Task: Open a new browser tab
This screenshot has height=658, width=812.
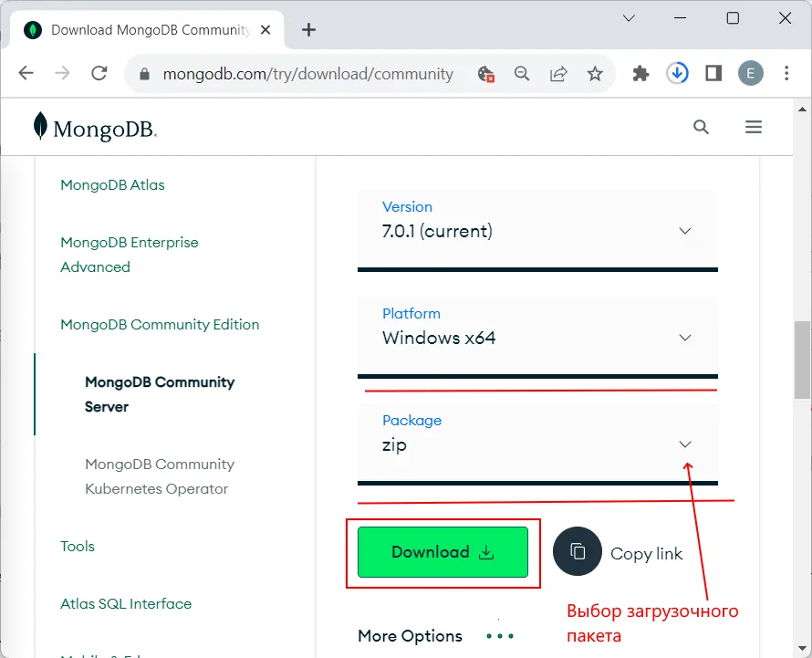Action: [x=308, y=29]
